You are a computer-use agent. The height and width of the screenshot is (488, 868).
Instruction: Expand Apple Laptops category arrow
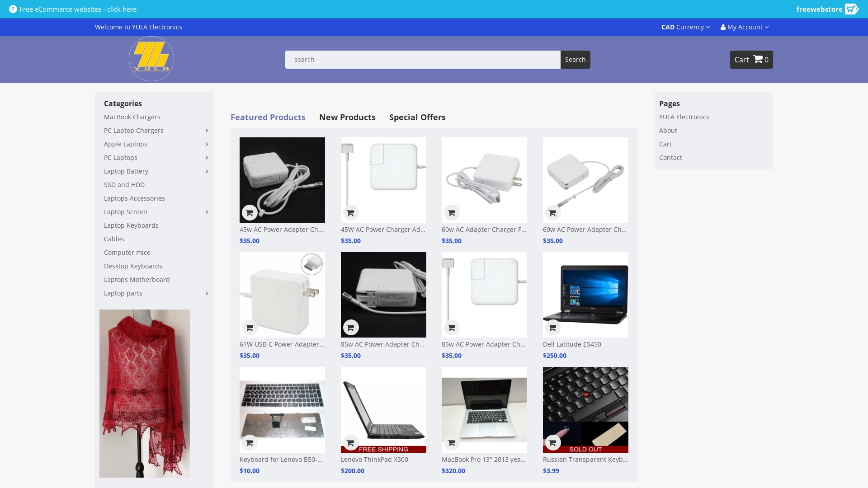[207, 144]
